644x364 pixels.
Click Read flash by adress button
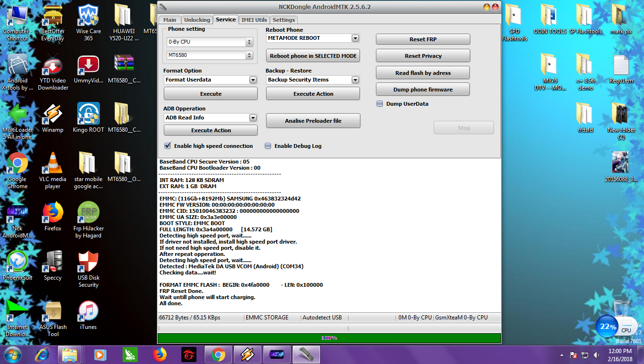point(423,73)
